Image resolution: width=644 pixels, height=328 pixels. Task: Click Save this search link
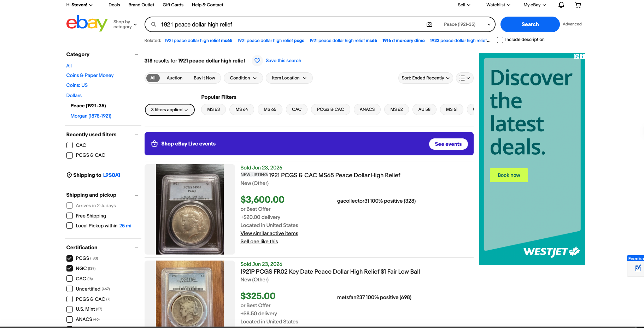click(x=283, y=61)
